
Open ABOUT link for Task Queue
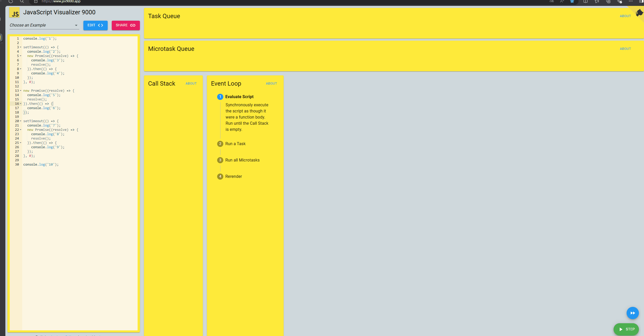[625, 16]
